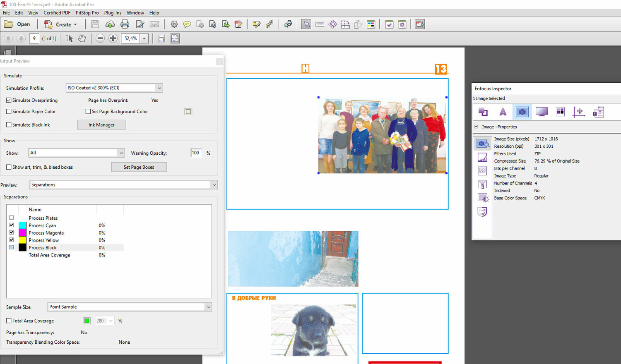
Task: Click the green coverage highlight swatch
Action: coord(87,321)
